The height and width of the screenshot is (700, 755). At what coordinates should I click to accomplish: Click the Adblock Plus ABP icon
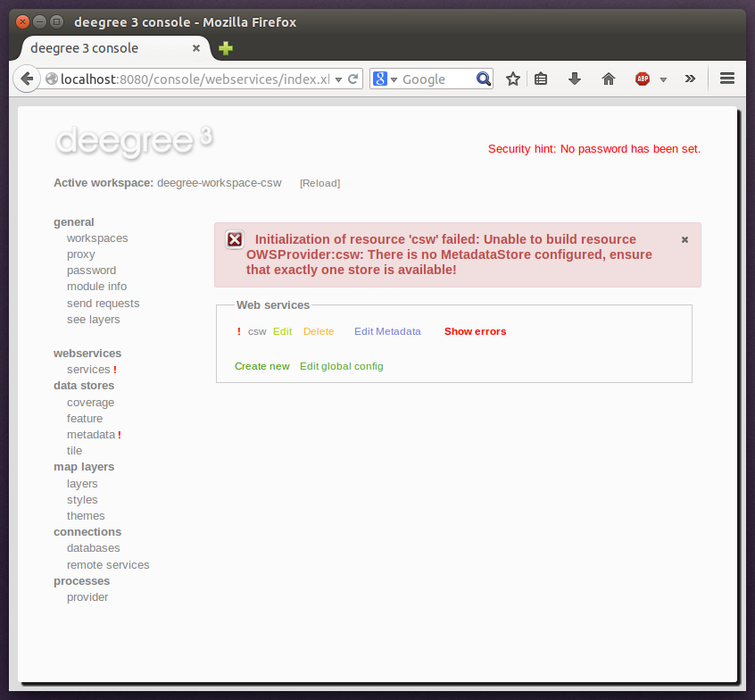[643, 79]
